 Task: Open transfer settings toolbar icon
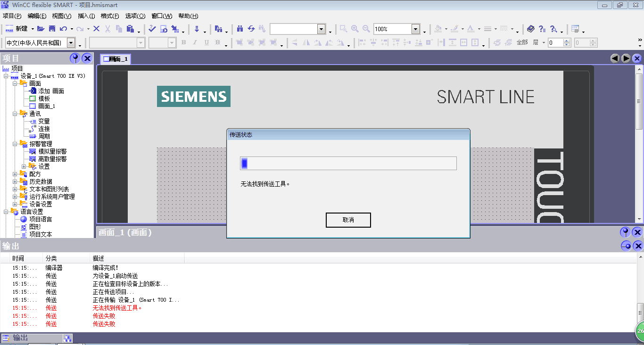175,29
